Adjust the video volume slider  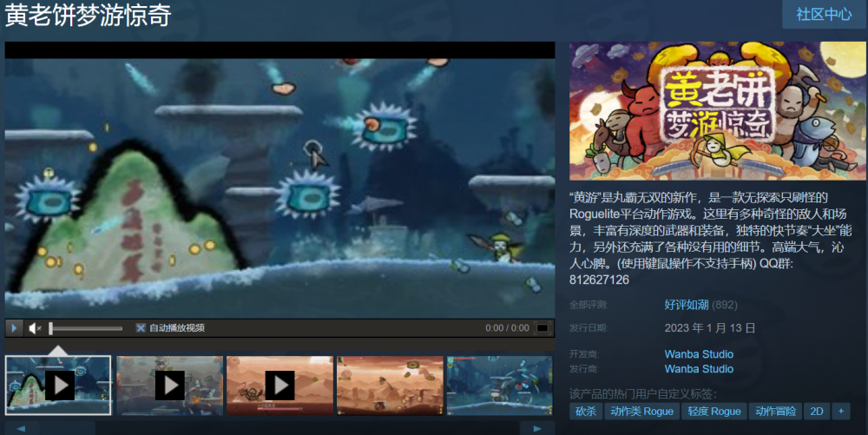coord(86,328)
